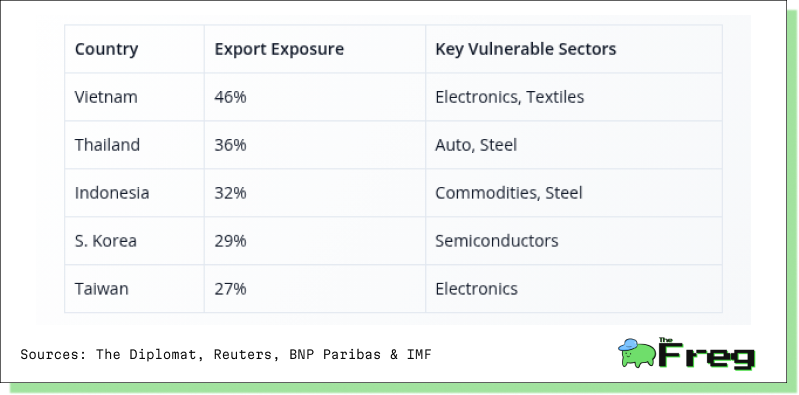The height and width of the screenshot is (395, 799).
Task: Select the 29% export exposure value
Action: (230, 241)
